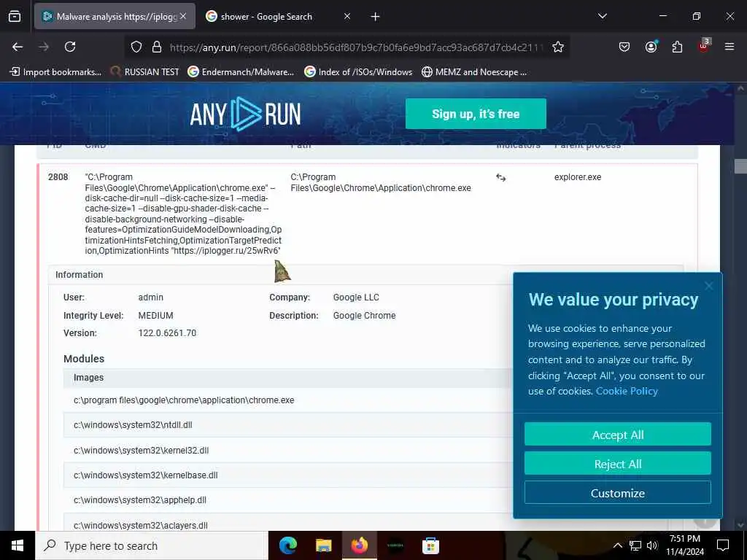The height and width of the screenshot is (560, 747).
Task: Open tracking protection shield icon
Action: click(136, 47)
